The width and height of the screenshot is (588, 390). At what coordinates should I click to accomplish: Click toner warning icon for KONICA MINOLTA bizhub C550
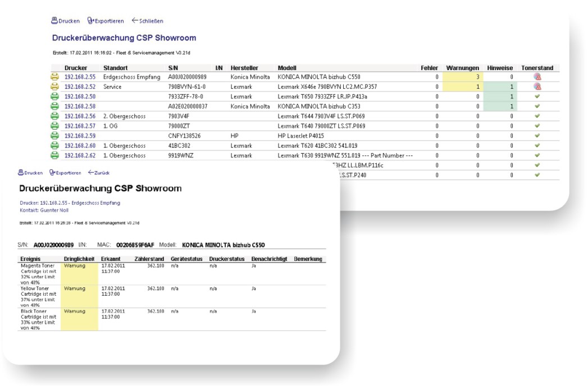[x=537, y=77]
